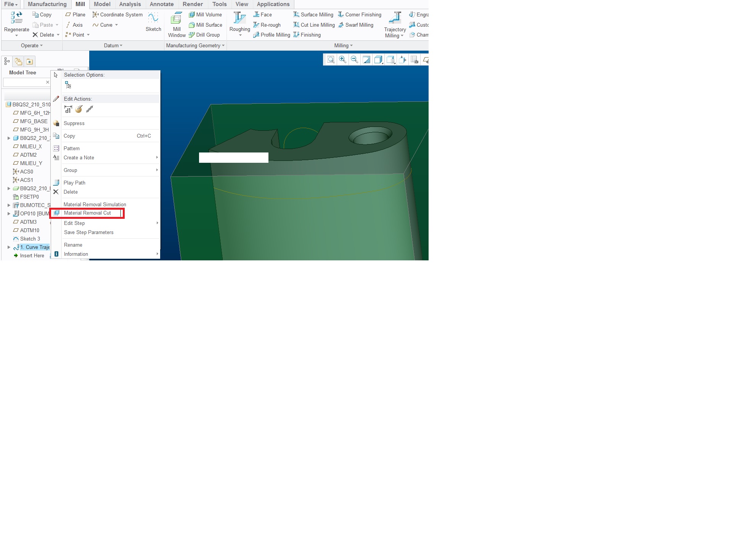Click the Edit References chain icon
The image size is (747, 560).
(x=90, y=109)
